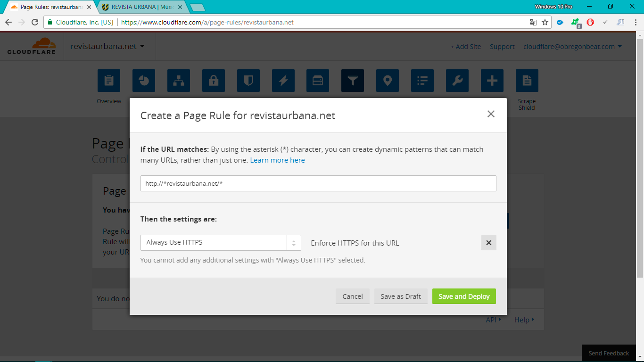Click the browser forward arrow
This screenshot has height=362, width=644.
pyautogui.click(x=22, y=22)
